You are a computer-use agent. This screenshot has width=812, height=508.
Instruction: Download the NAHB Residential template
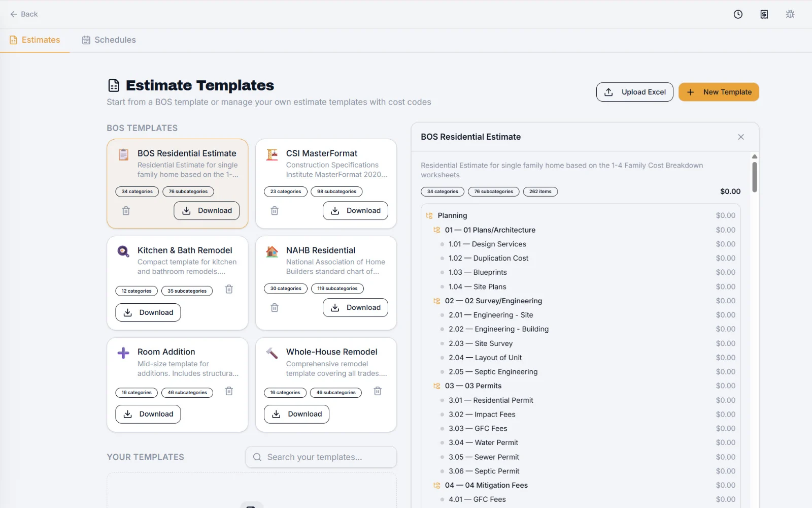click(x=355, y=307)
